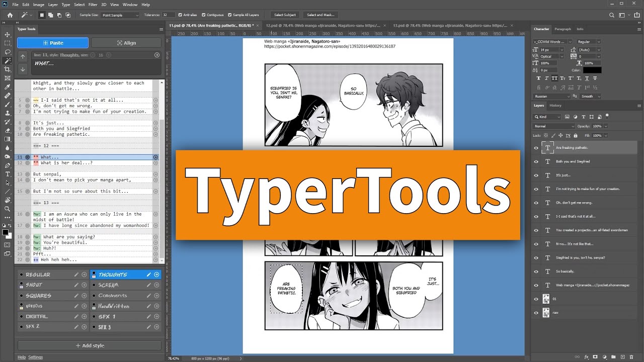Expand the layer blend mode Normal dropdown
This screenshot has height=362, width=644.
[553, 126]
